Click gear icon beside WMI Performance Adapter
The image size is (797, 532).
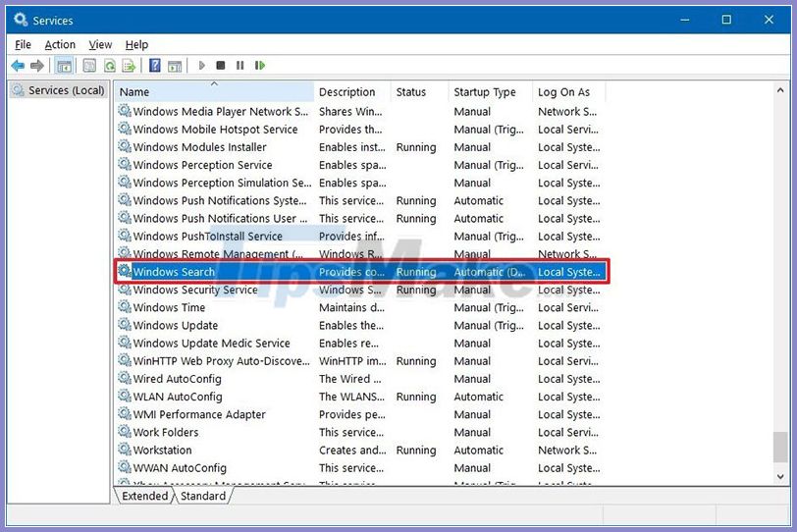click(125, 413)
